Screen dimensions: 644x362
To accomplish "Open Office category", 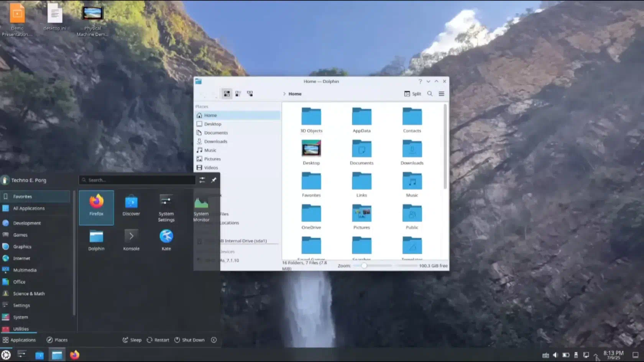I will [35, 282].
